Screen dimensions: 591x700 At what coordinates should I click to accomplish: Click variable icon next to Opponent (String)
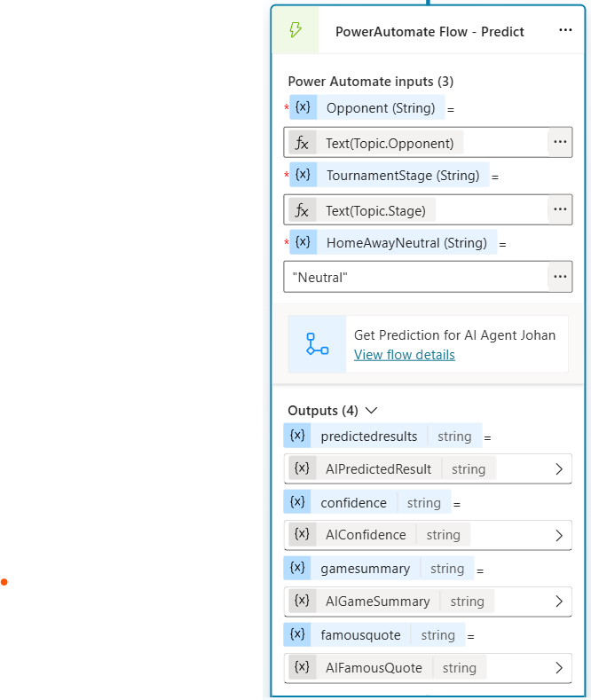[x=303, y=107]
